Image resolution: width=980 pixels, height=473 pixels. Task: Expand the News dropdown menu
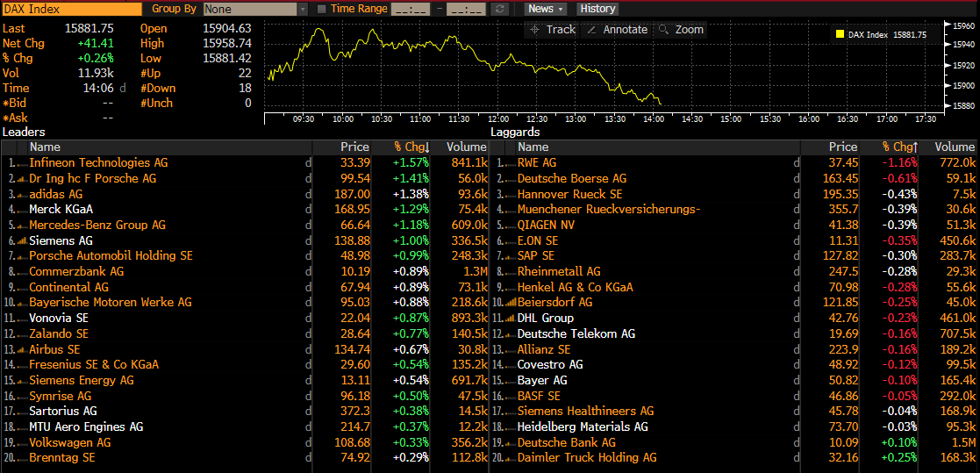click(546, 9)
